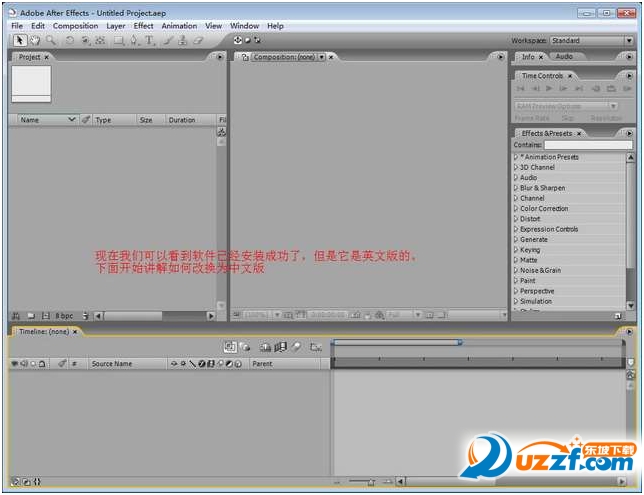The width and height of the screenshot is (644, 495).
Task: Select the Rotation tool
Action: pyautogui.click(x=70, y=40)
